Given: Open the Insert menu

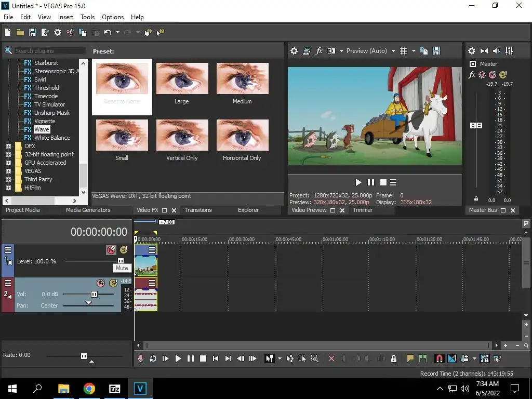Looking at the screenshot, I should coord(65,17).
